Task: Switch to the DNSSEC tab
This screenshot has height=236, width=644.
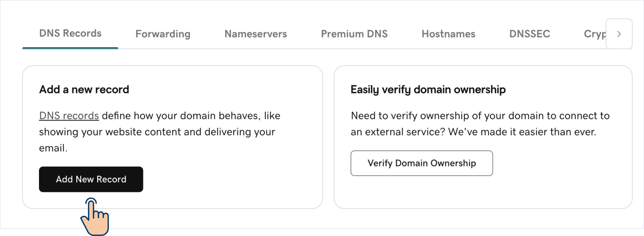Action: (x=529, y=34)
